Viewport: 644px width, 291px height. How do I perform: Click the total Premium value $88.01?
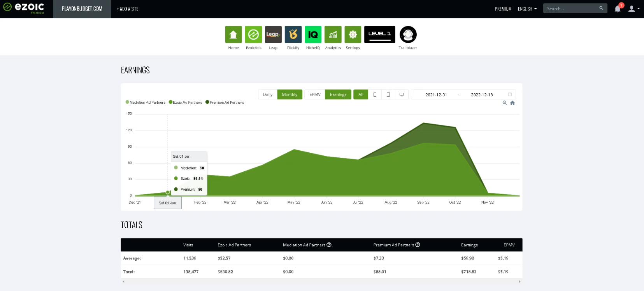380,272
